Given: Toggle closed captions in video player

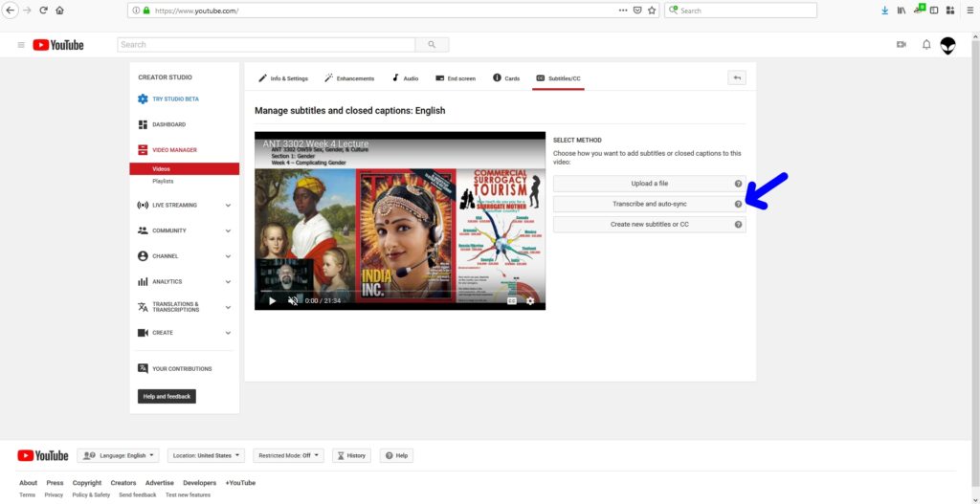Looking at the screenshot, I should [511, 300].
